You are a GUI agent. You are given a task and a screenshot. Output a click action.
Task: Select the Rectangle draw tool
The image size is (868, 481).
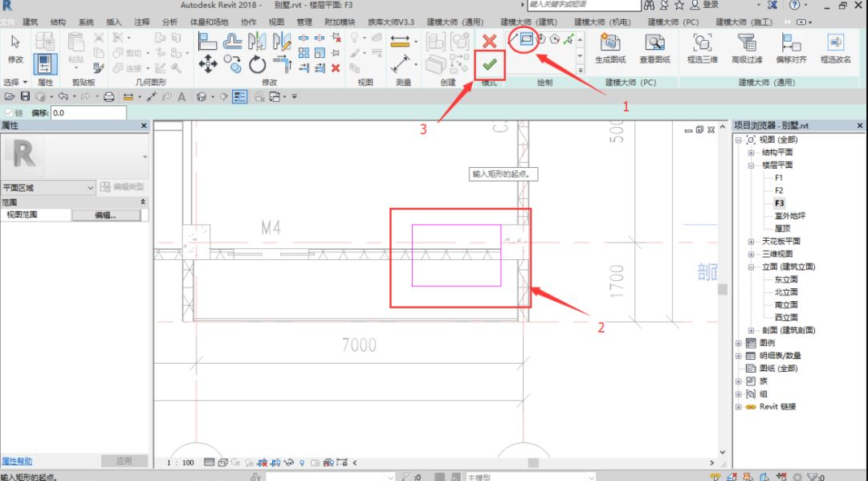pos(527,38)
